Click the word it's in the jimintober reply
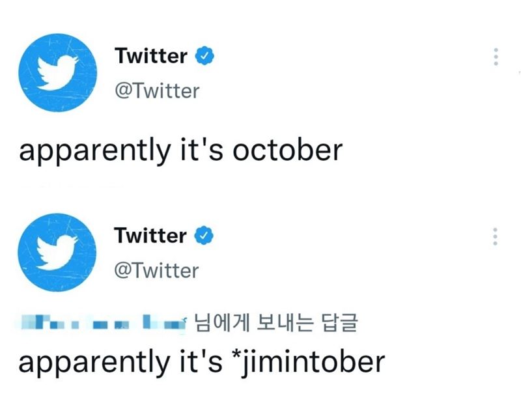This screenshot has height=420, width=521. tap(201, 361)
